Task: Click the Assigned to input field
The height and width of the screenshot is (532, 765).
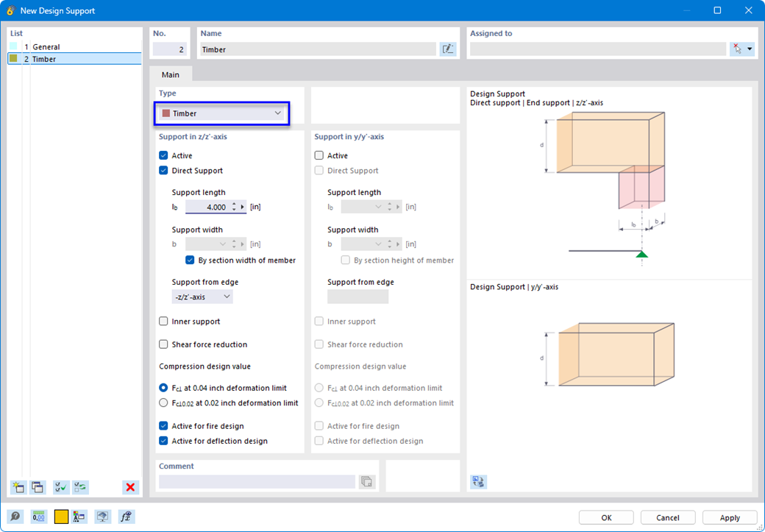Action: [x=598, y=49]
